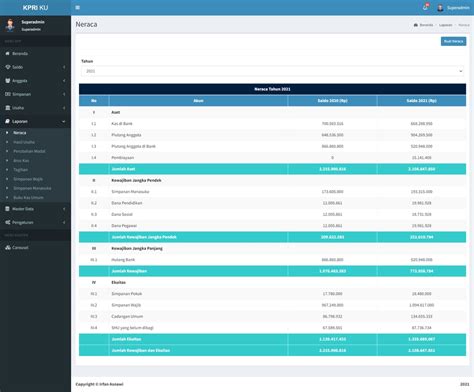Click the KPRI KU logo
The height and width of the screenshot is (392, 474).
click(x=35, y=7)
